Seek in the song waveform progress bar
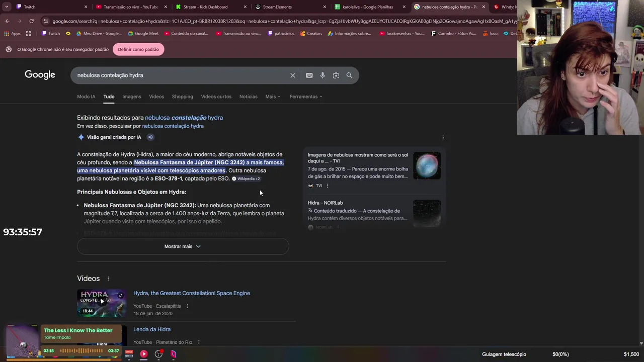This screenshot has width=644, height=362. [x=81, y=351]
